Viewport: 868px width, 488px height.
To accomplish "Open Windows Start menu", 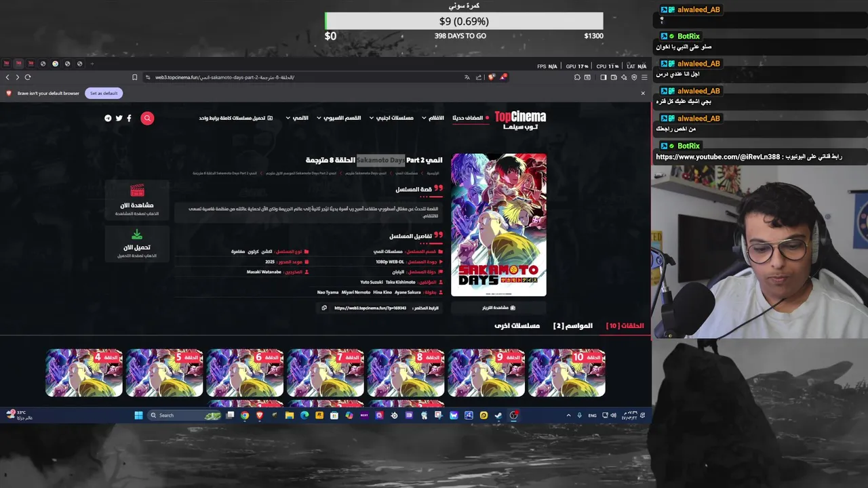I will point(138,415).
